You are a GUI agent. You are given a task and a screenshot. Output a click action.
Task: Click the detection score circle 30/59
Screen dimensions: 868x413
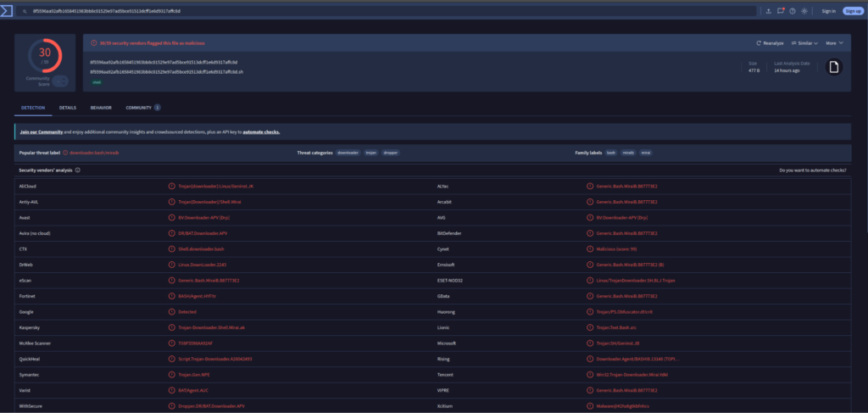point(45,56)
